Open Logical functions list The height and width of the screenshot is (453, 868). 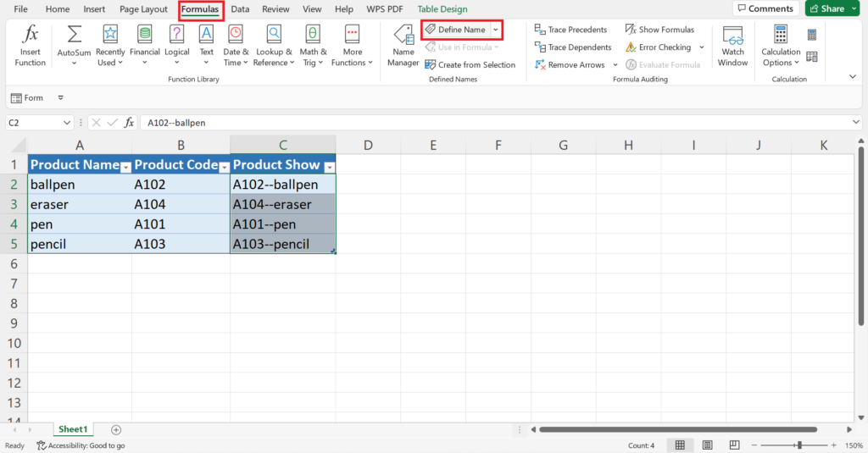[176, 46]
